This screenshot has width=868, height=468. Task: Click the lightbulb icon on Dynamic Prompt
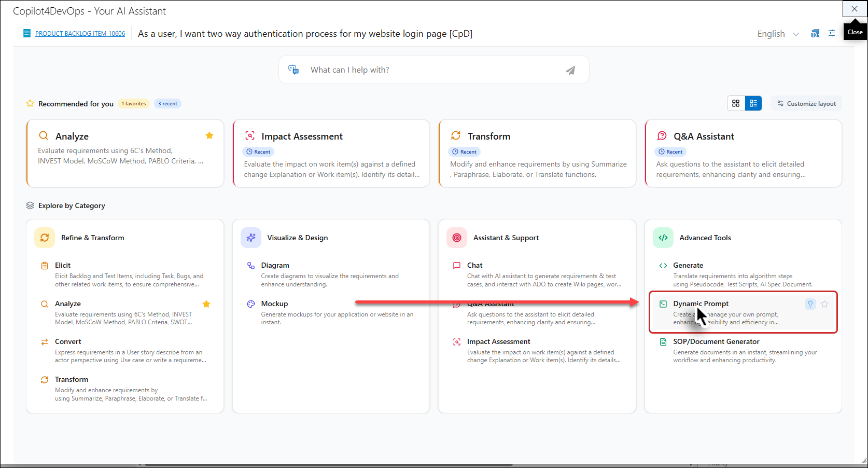click(x=810, y=304)
